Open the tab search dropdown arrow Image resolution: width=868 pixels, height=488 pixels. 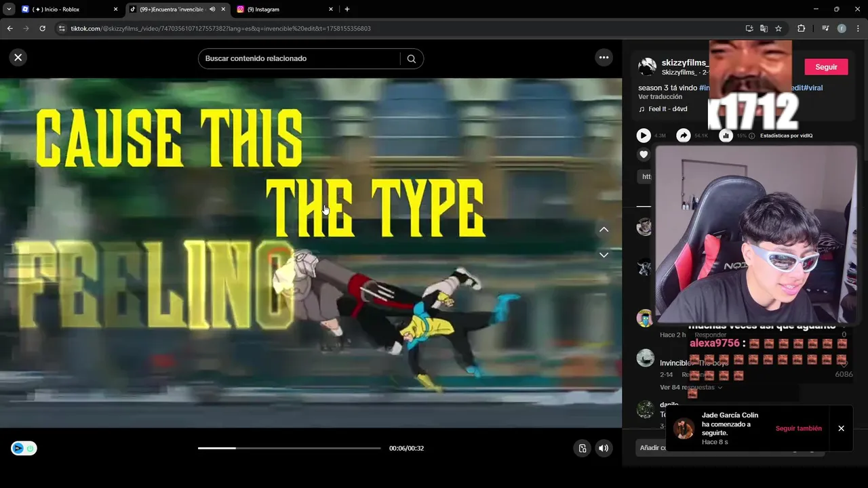coord(9,9)
